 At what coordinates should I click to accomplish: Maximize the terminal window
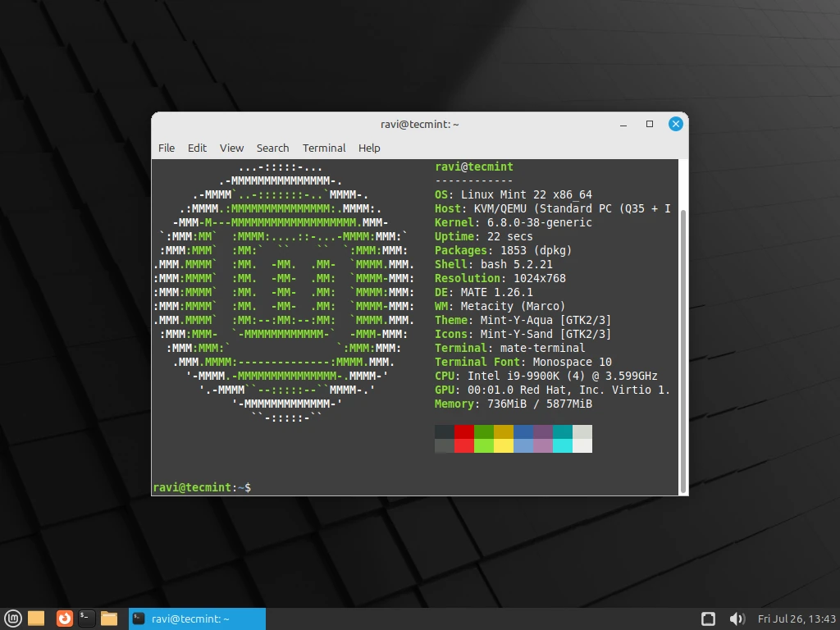tap(650, 124)
